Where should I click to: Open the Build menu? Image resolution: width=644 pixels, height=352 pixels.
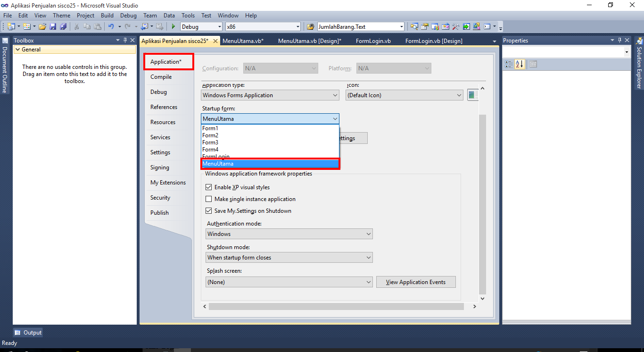(107, 15)
